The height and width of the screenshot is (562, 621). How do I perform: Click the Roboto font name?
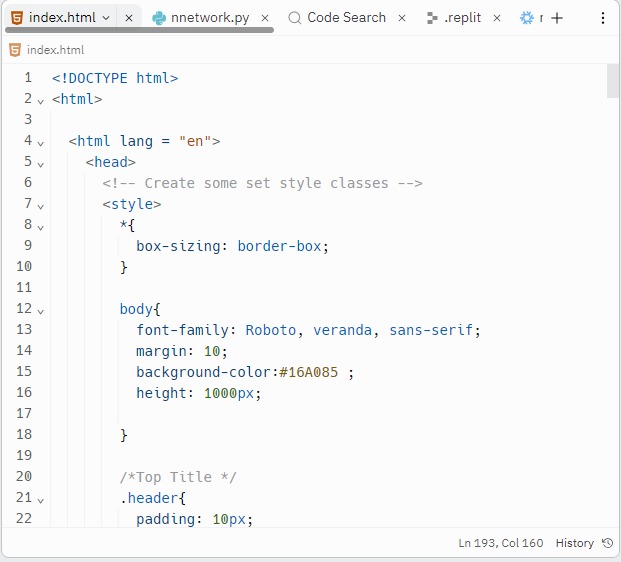point(270,330)
